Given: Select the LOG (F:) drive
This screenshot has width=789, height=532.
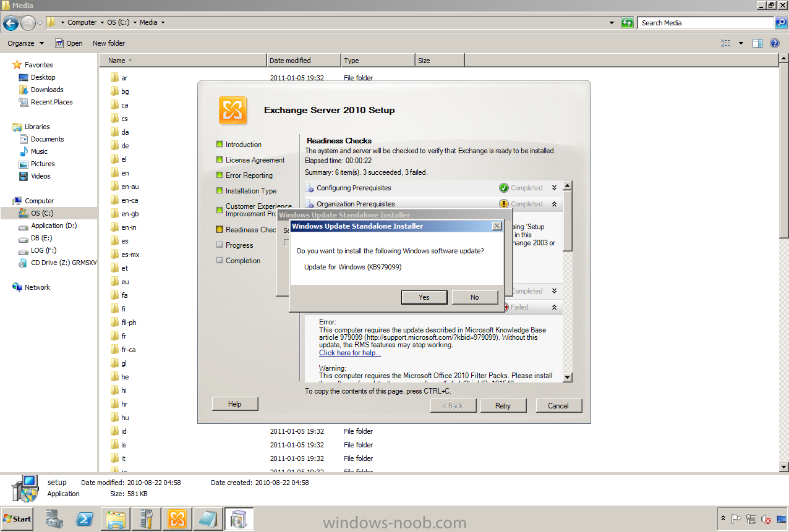Looking at the screenshot, I should pos(43,250).
